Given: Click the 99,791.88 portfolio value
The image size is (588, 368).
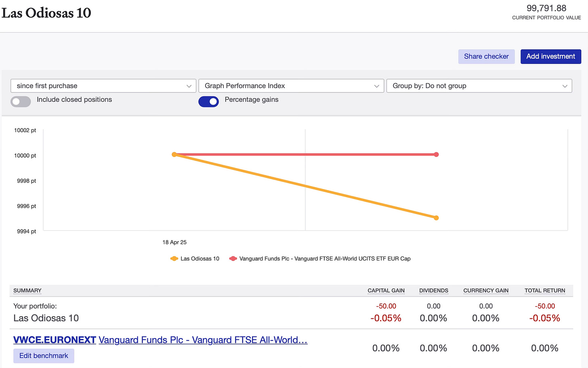Looking at the screenshot, I should (x=546, y=8).
